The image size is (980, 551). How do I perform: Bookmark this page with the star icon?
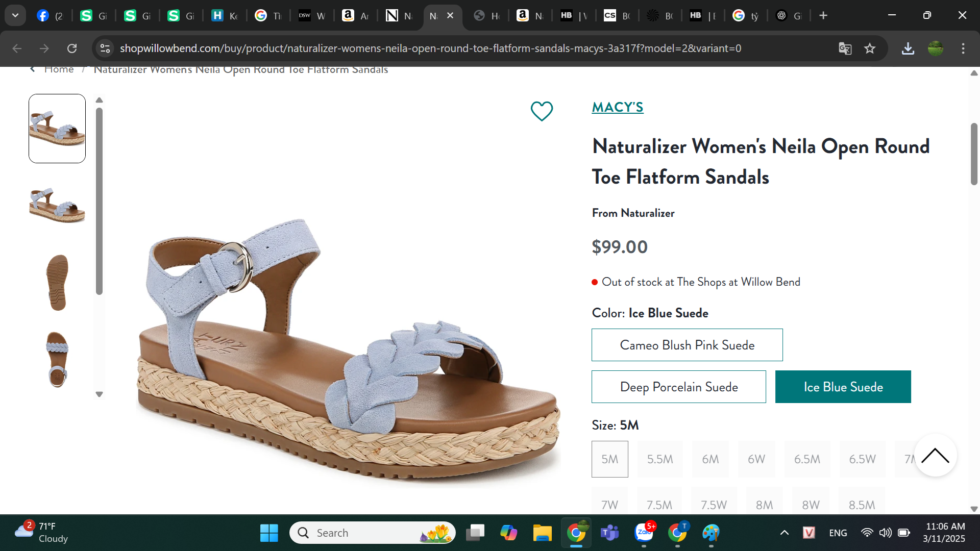(870, 48)
